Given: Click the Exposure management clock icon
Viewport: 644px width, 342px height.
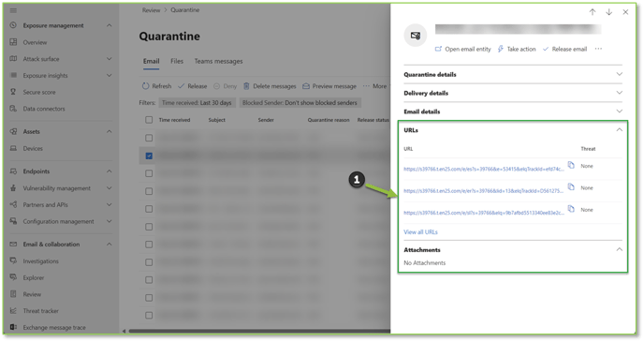Looking at the screenshot, I should pyautogui.click(x=13, y=25).
